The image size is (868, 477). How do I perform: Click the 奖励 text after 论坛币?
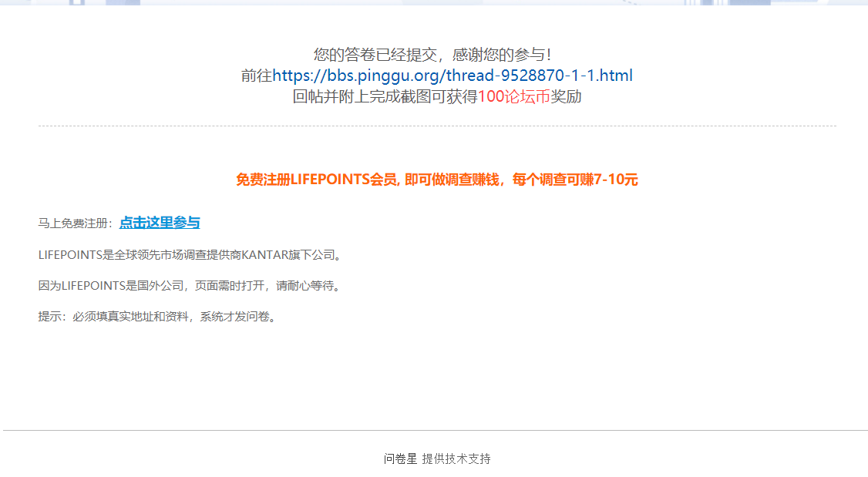566,96
